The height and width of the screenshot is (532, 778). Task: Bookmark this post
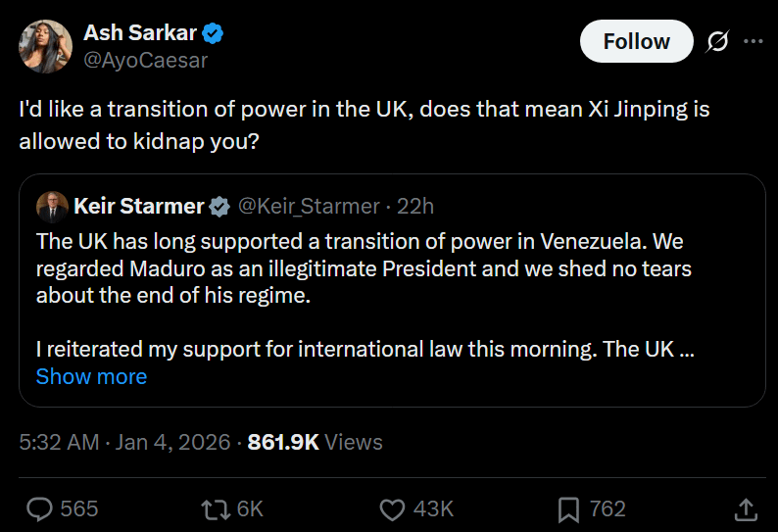pyautogui.click(x=568, y=508)
